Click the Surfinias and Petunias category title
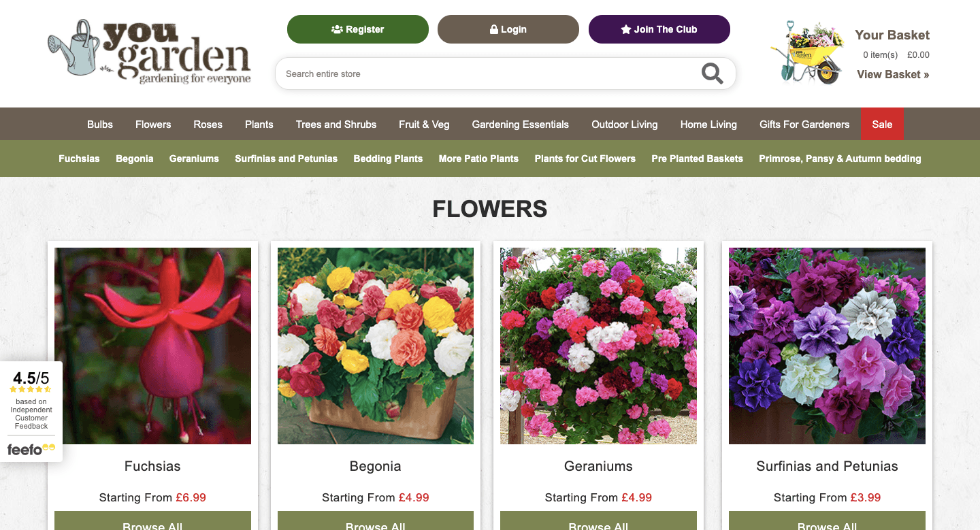The height and width of the screenshot is (530, 980). 827,467
